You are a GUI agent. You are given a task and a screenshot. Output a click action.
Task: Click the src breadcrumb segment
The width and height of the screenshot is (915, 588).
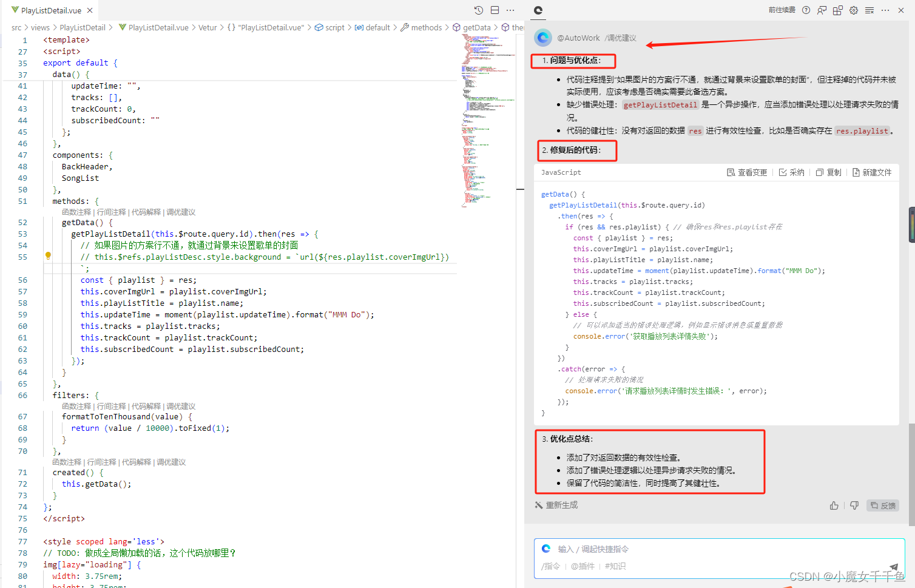16,27
